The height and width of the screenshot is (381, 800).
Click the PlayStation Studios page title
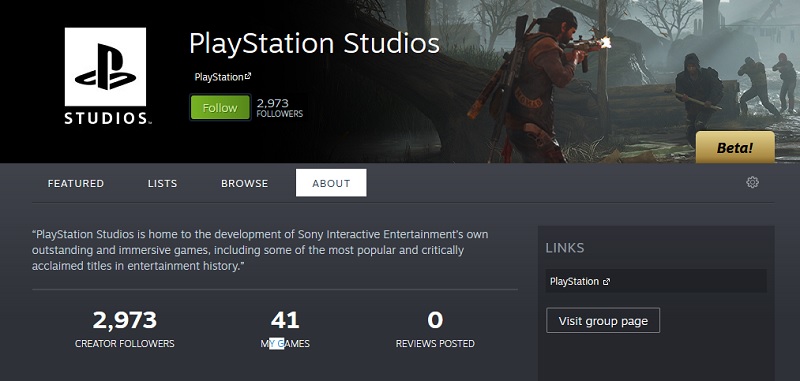(314, 44)
